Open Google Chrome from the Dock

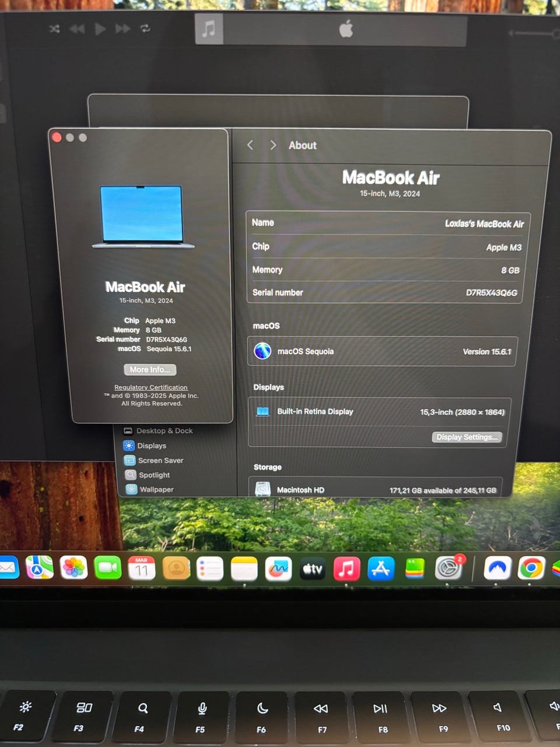coord(531,568)
